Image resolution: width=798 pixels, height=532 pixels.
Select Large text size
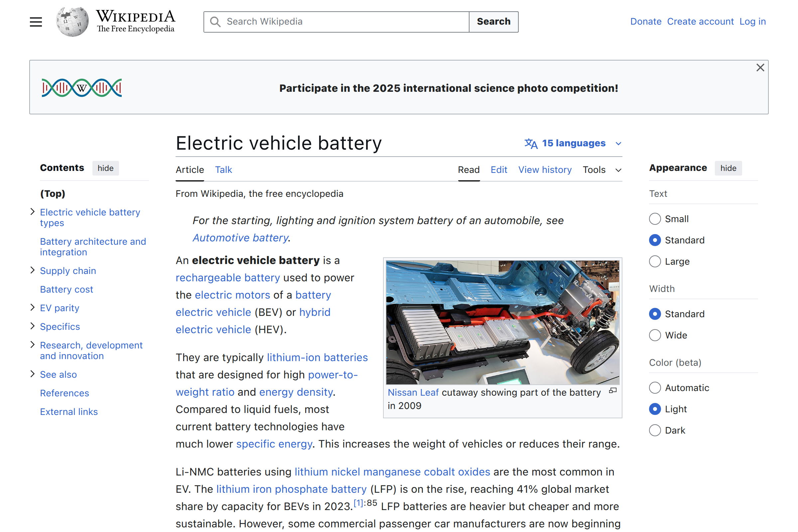655,262
